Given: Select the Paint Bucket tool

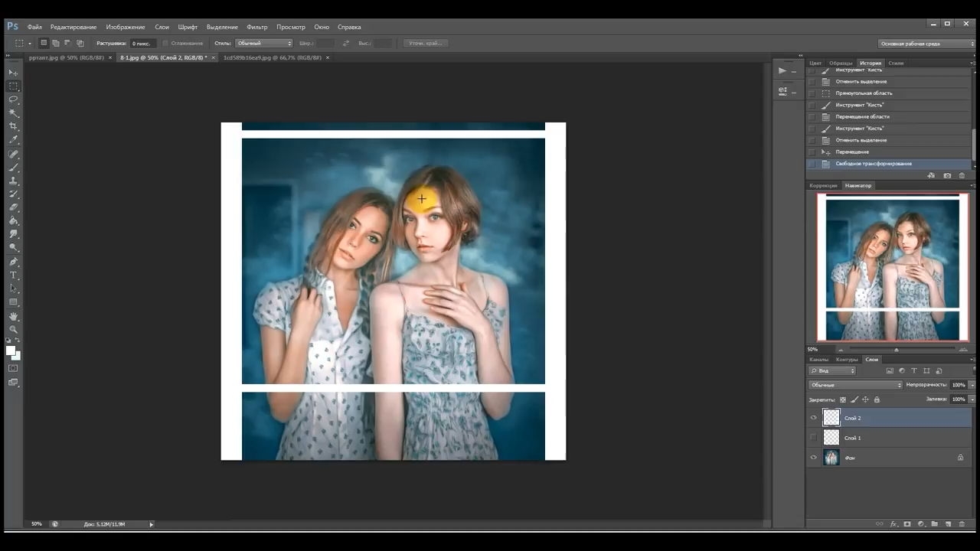Looking at the screenshot, I should (x=13, y=221).
